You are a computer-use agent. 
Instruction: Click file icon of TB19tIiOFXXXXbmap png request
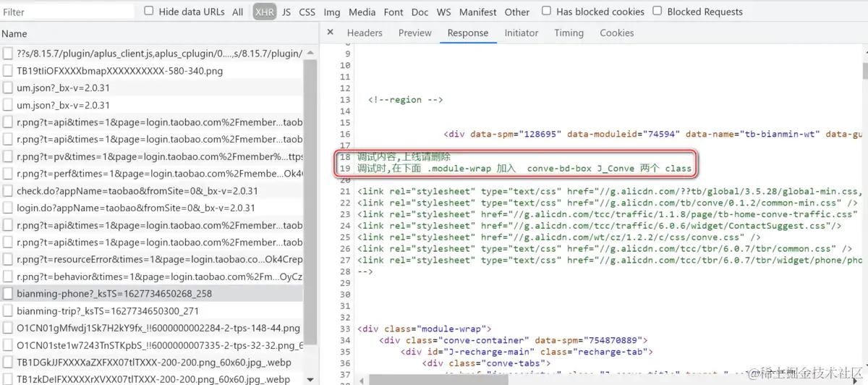tap(8, 71)
